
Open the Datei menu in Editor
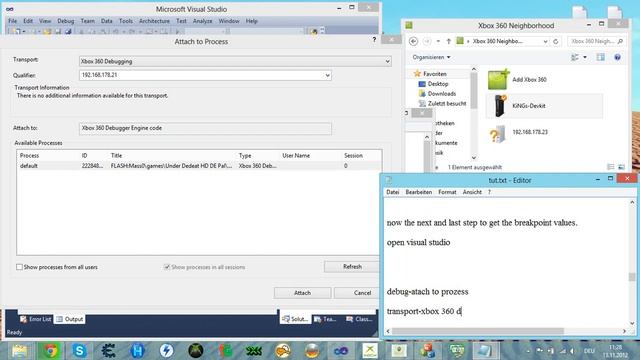point(393,192)
